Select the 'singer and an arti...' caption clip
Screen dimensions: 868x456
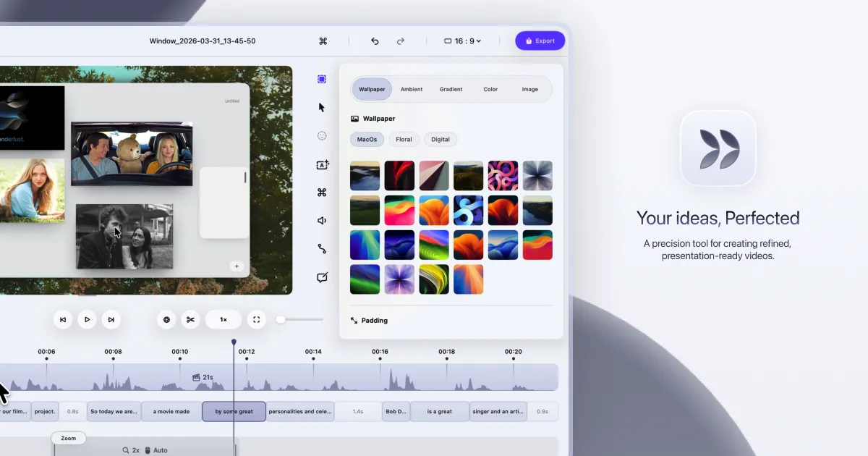click(x=499, y=411)
